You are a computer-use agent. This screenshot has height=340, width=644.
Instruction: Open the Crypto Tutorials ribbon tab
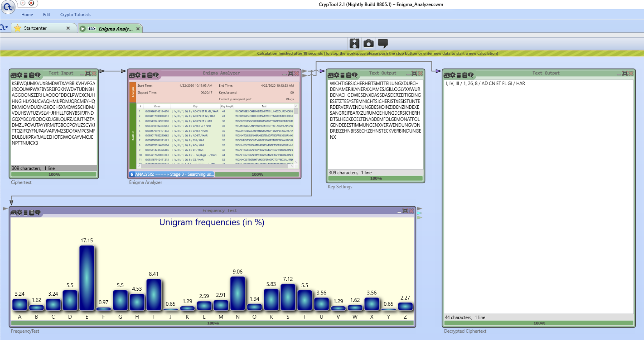tap(75, 15)
